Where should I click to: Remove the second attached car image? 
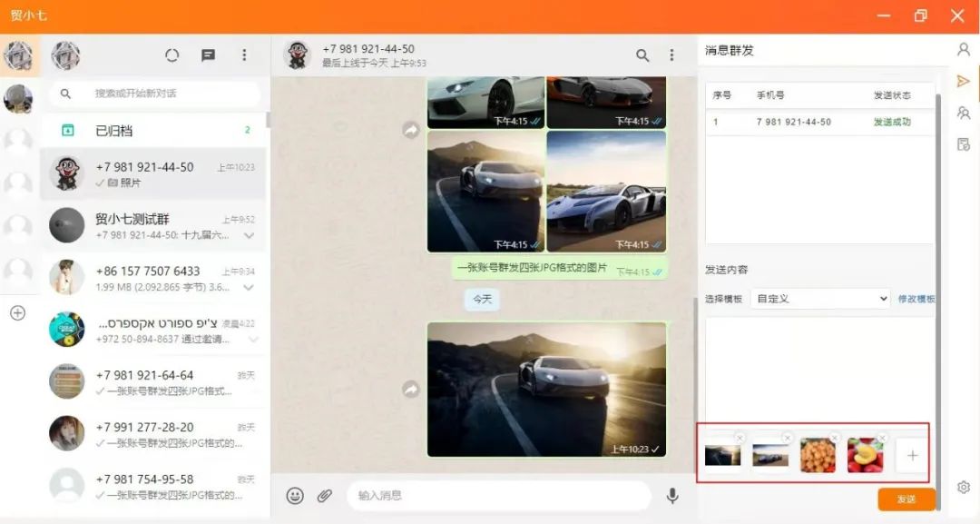(788, 438)
